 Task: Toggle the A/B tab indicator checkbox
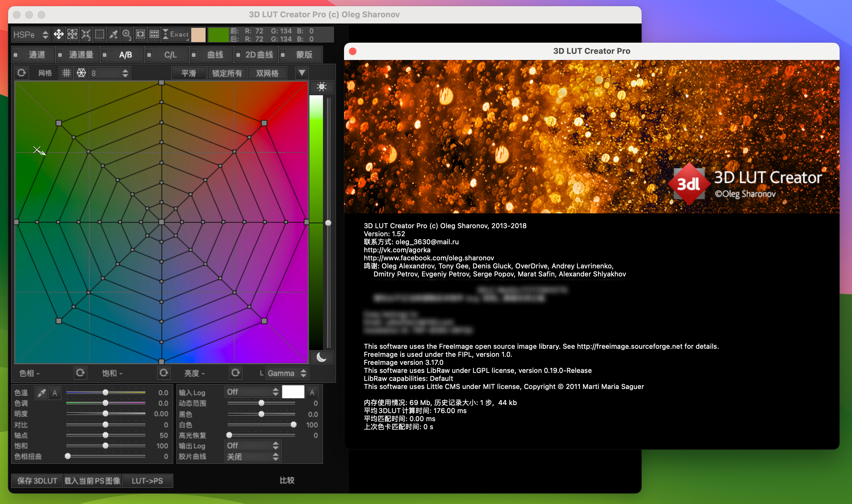coord(105,54)
